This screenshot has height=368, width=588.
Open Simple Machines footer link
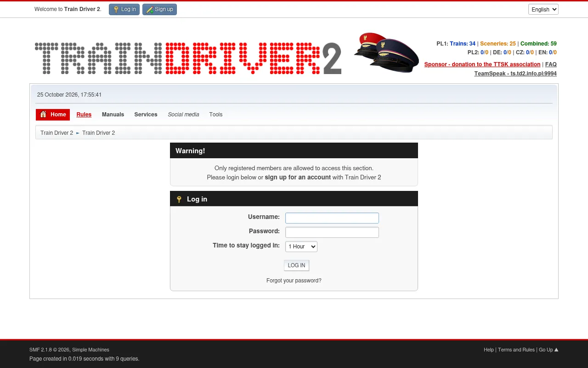(x=90, y=350)
